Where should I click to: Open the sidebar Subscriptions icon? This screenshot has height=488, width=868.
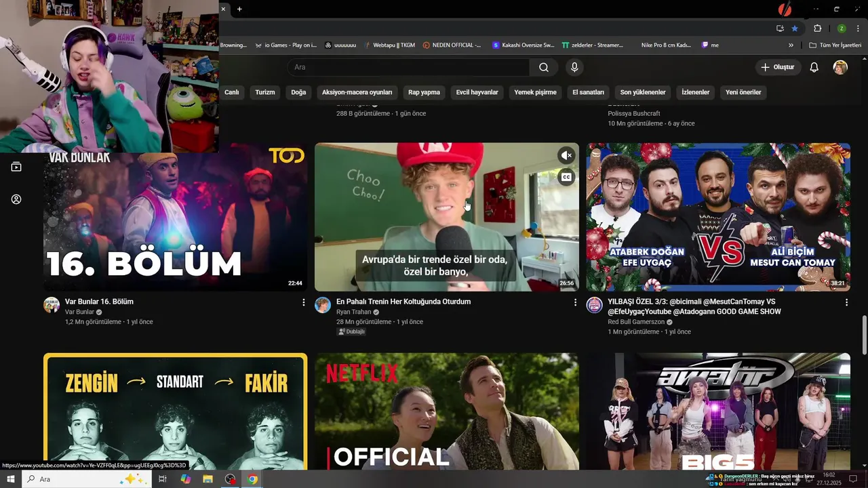tap(16, 167)
